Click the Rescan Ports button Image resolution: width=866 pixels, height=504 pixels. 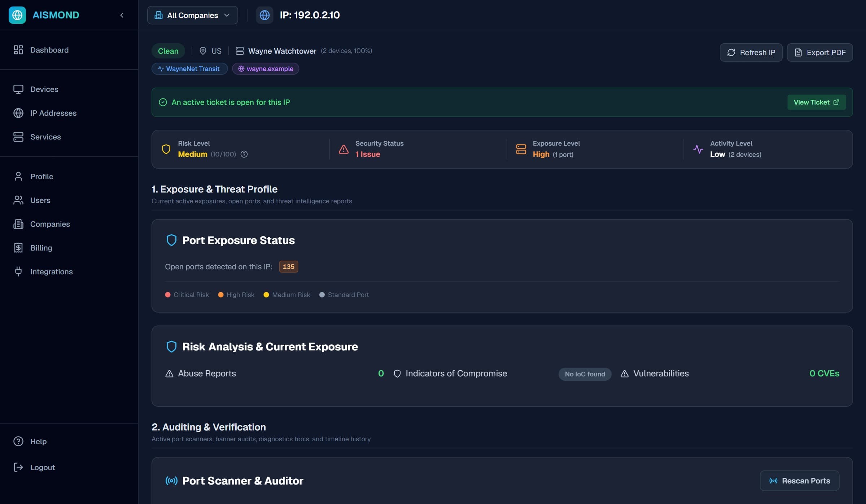pyautogui.click(x=800, y=481)
